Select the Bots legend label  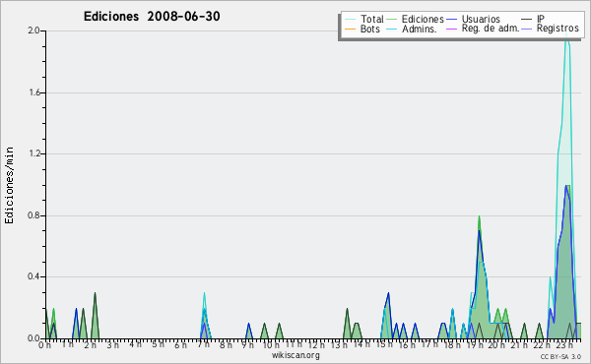pos(370,29)
